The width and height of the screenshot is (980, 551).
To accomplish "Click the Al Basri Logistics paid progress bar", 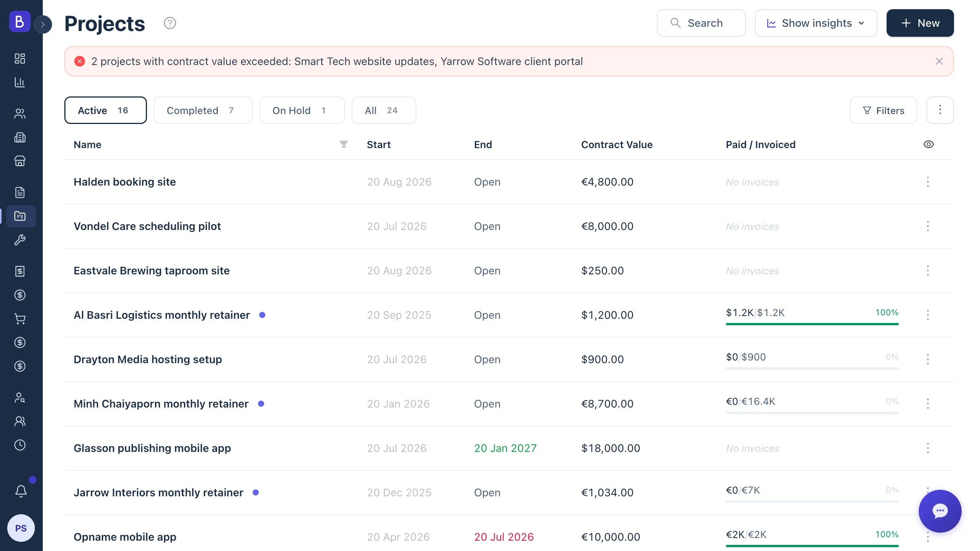I will click(812, 324).
